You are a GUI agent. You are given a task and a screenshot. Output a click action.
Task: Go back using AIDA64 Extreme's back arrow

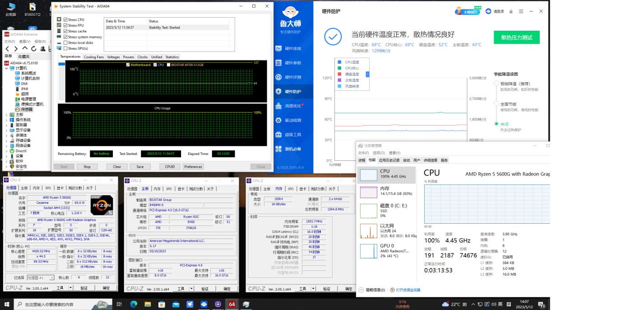pyautogui.click(x=7, y=48)
